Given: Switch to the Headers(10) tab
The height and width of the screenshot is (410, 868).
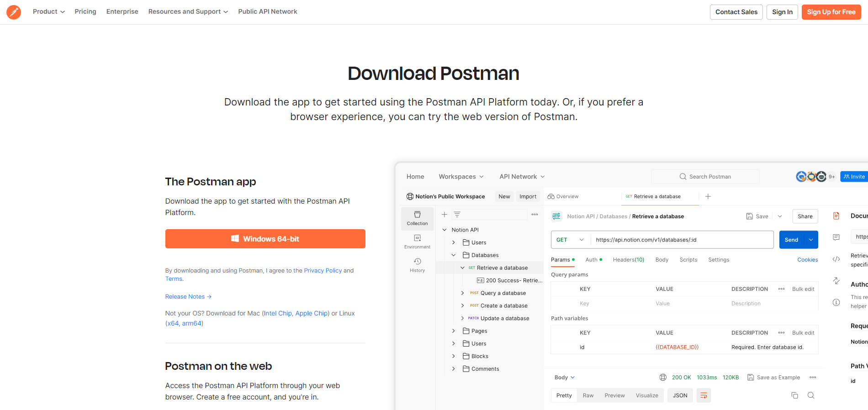Looking at the screenshot, I should [x=628, y=260].
